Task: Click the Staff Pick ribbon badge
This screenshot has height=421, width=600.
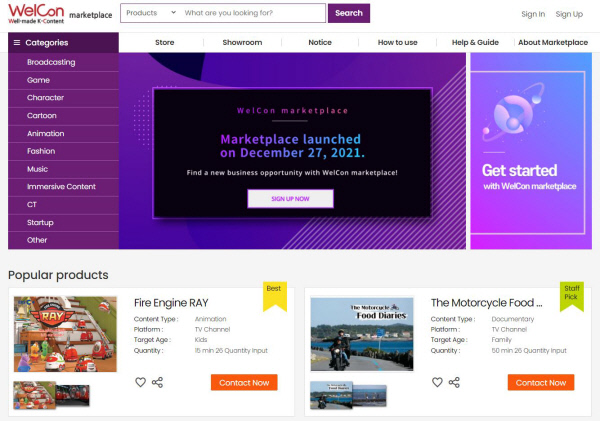Action: coord(571,295)
